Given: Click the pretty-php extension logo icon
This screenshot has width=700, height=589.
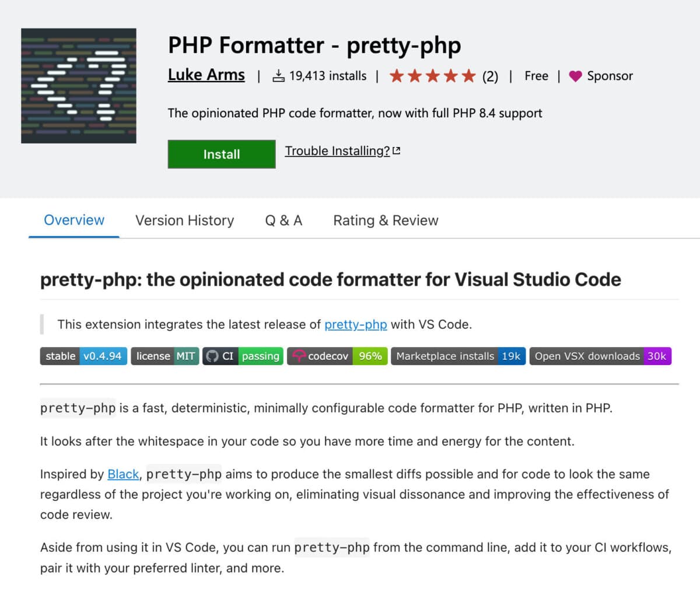Looking at the screenshot, I should click(x=79, y=86).
